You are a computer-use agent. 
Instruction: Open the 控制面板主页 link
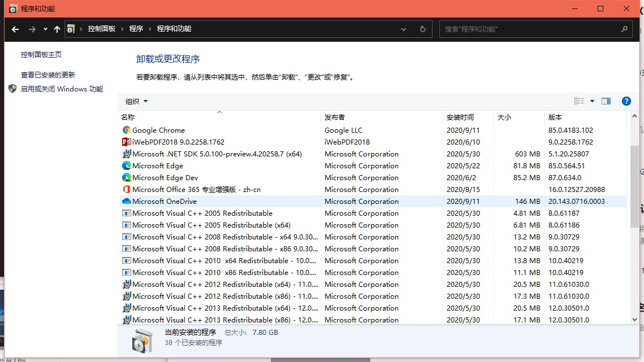[41, 55]
